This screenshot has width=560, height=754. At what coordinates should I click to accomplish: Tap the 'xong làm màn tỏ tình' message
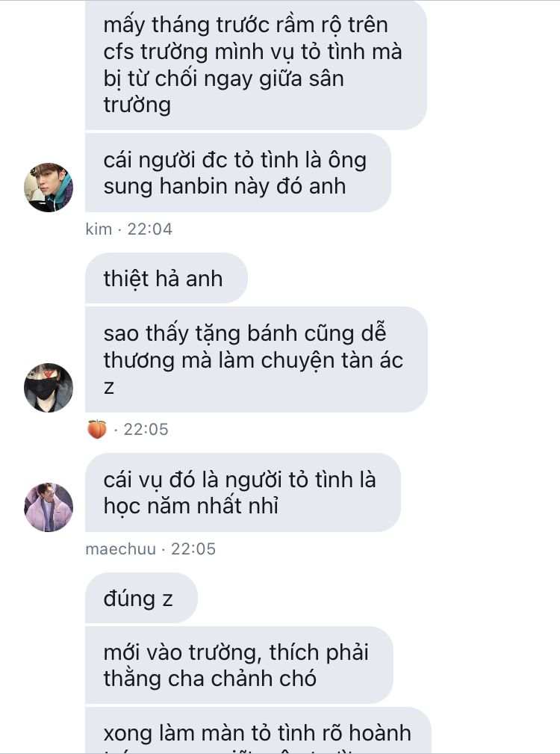258,730
